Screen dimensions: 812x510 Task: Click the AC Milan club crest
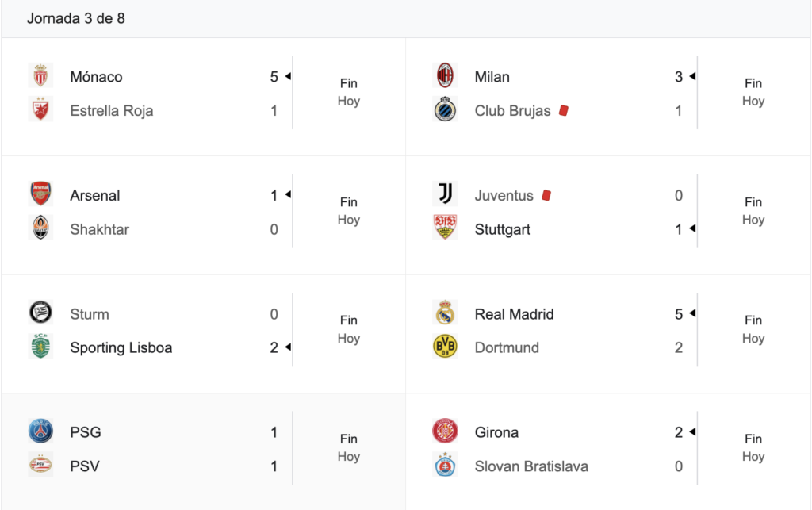(445, 76)
